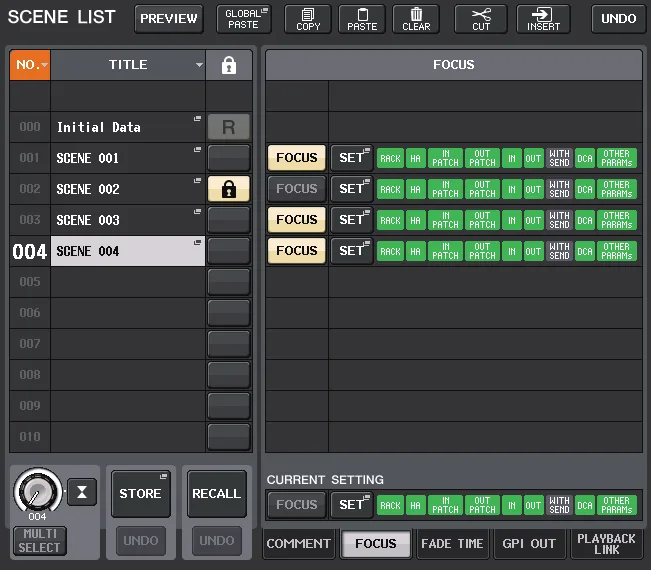The image size is (651, 570).
Task: Disable FOCUS for SCENE 003
Action: tap(296, 220)
